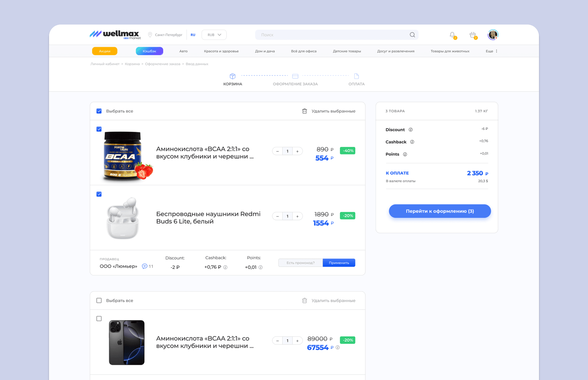Screen dimensions: 588x380
Task: Show Points info icon in summary
Action: 405,154
